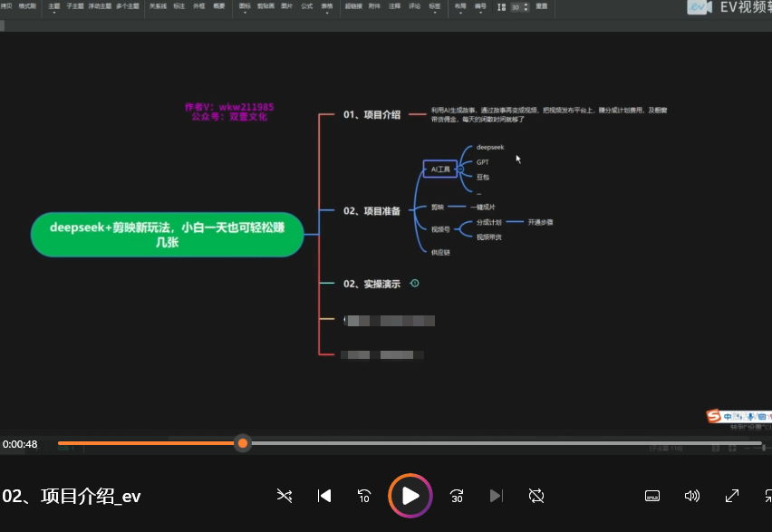Collapse the AI工具 branch circle
The height and width of the screenshot is (532, 772).
[460, 169]
